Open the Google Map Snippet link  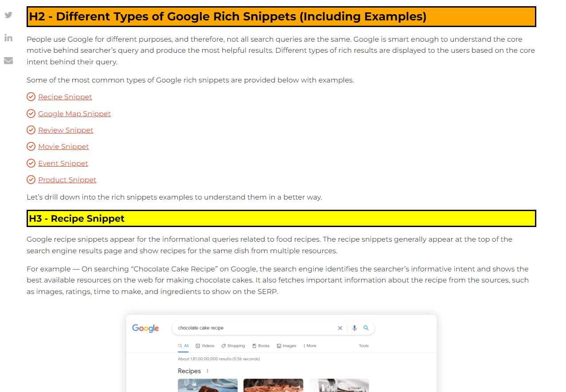pyautogui.click(x=74, y=114)
